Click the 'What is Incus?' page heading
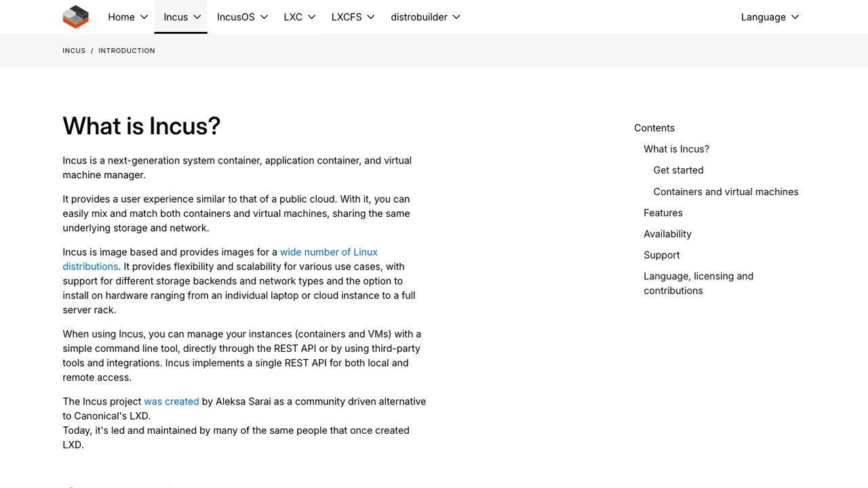Viewport: 868px width, 488px height. (142, 126)
